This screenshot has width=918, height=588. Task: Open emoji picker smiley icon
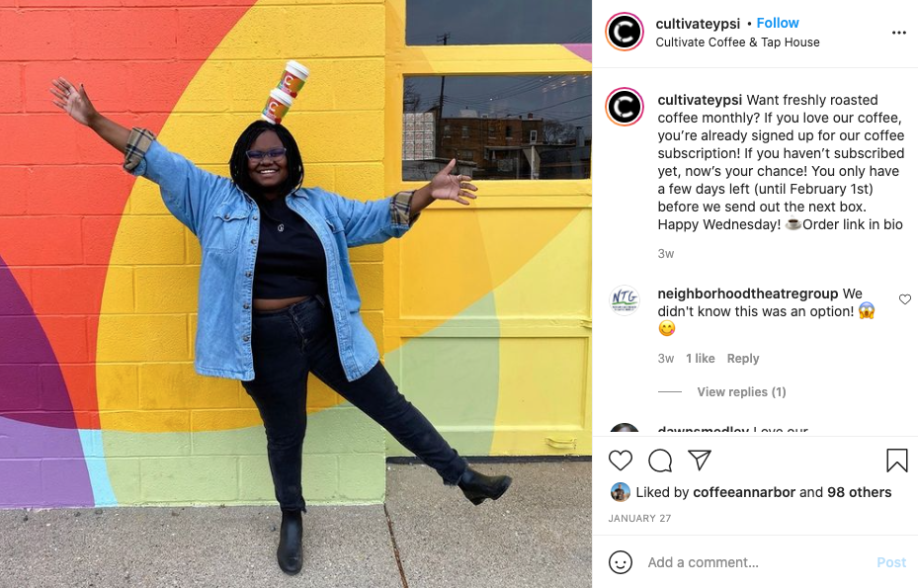pos(621,562)
